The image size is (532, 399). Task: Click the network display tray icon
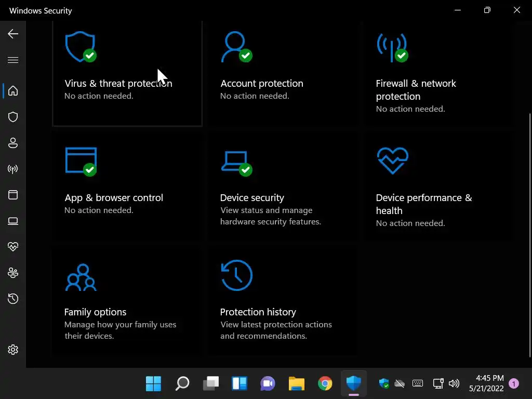(x=438, y=383)
